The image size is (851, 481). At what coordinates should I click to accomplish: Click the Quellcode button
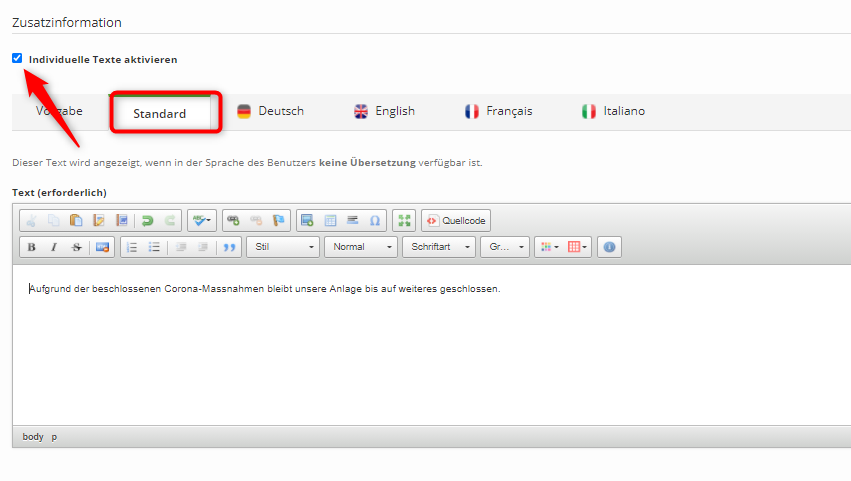(456, 220)
